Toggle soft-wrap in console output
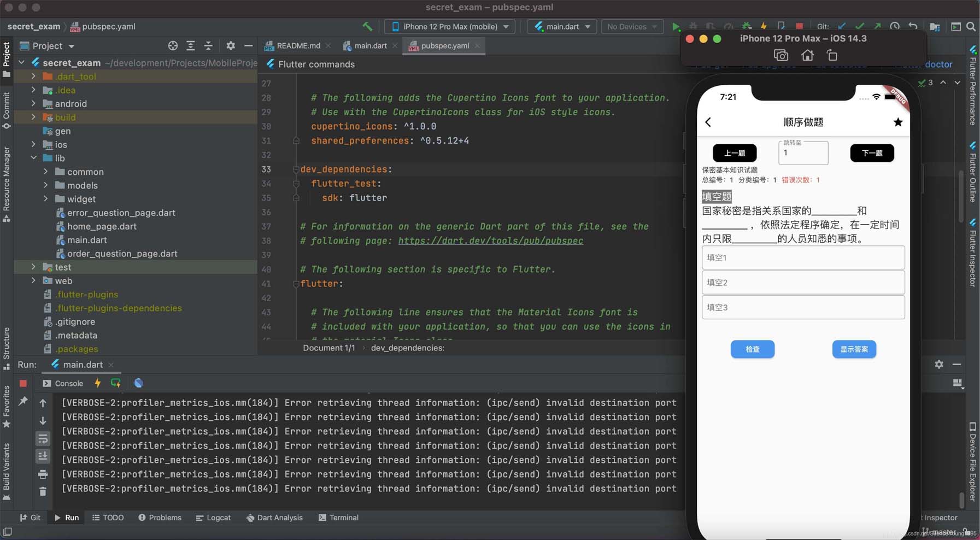980x540 pixels. point(43,439)
